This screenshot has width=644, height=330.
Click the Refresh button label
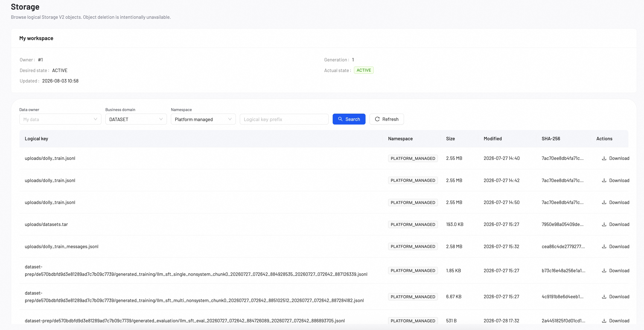[390, 119]
